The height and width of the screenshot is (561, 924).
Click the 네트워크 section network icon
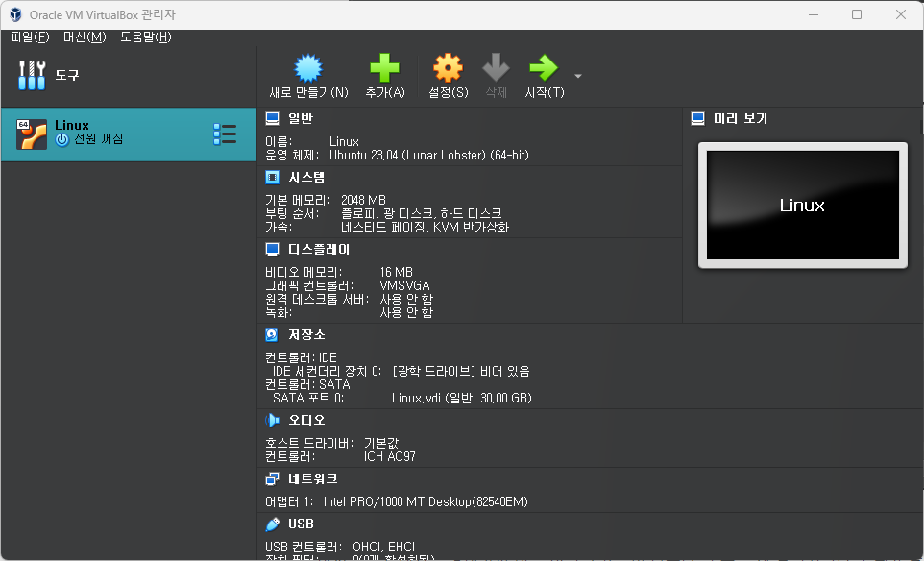(x=272, y=479)
